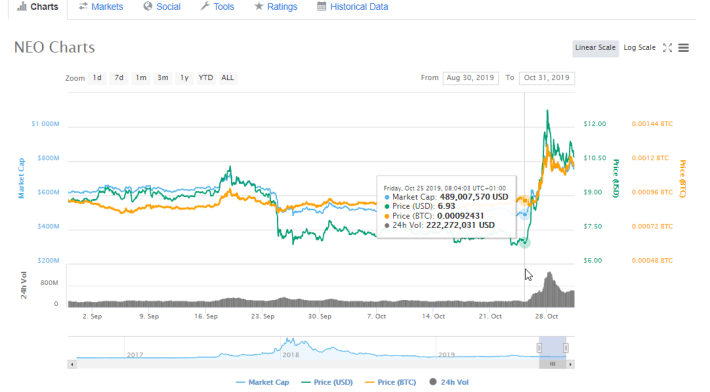Click the navigator left range handle
The width and height of the screenshot is (710, 392).
[x=539, y=348]
